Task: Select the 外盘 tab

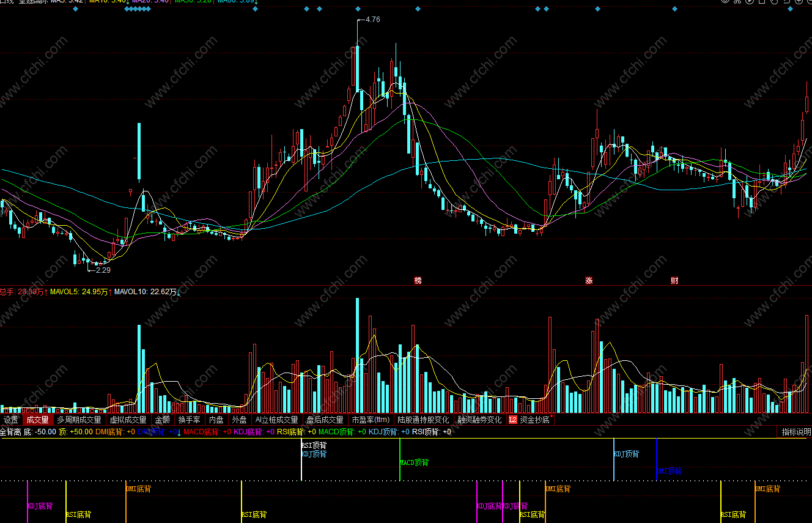Action: (x=239, y=420)
